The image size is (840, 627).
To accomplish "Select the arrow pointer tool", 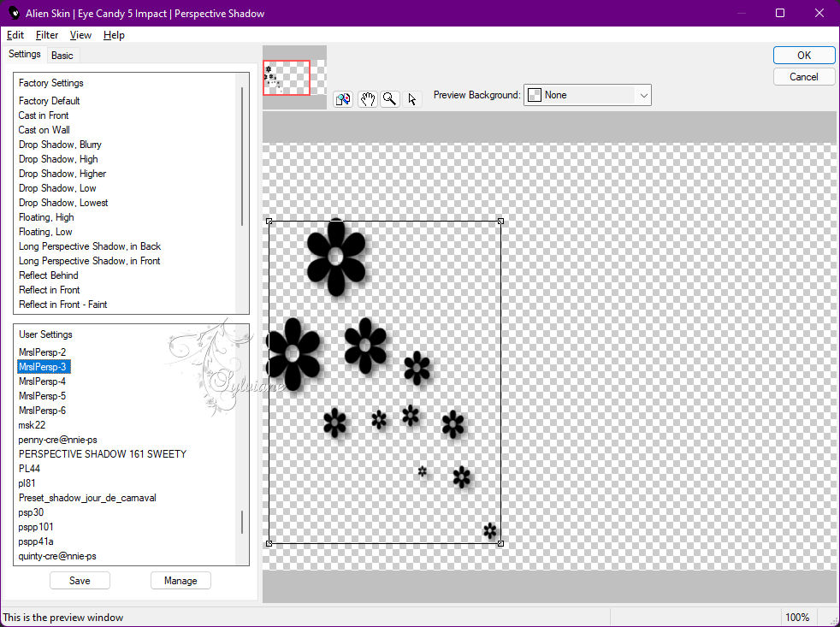I will coord(412,99).
